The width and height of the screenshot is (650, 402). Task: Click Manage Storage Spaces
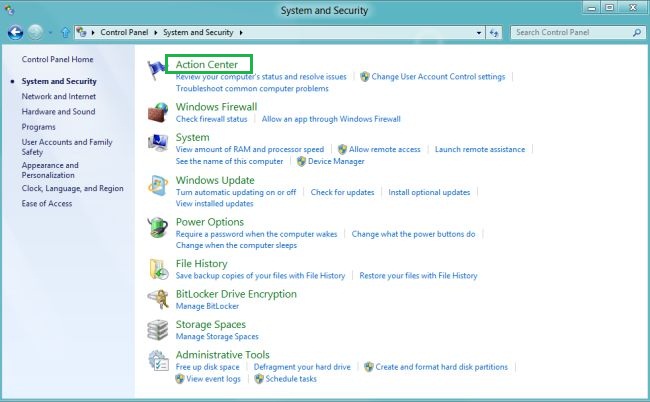pos(217,337)
